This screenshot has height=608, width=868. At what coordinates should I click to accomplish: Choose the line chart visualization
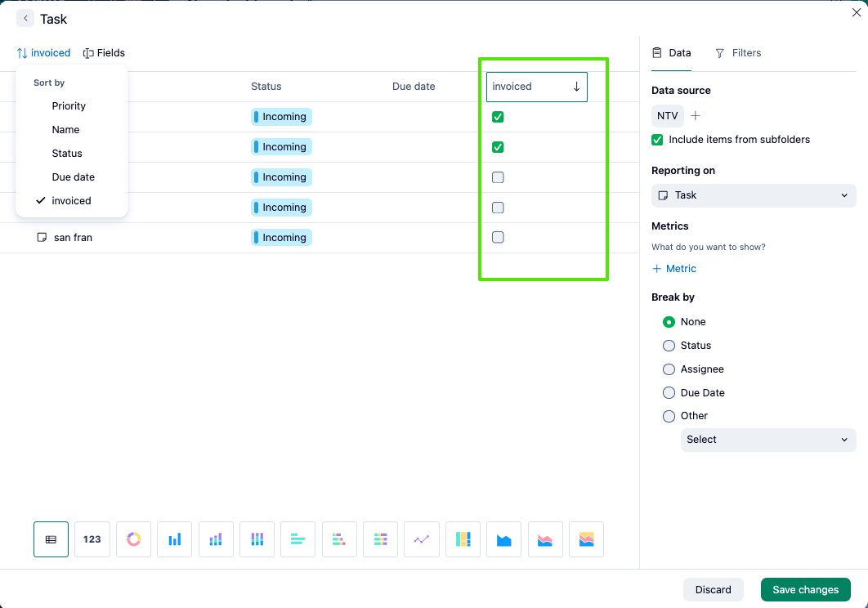click(421, 539)
